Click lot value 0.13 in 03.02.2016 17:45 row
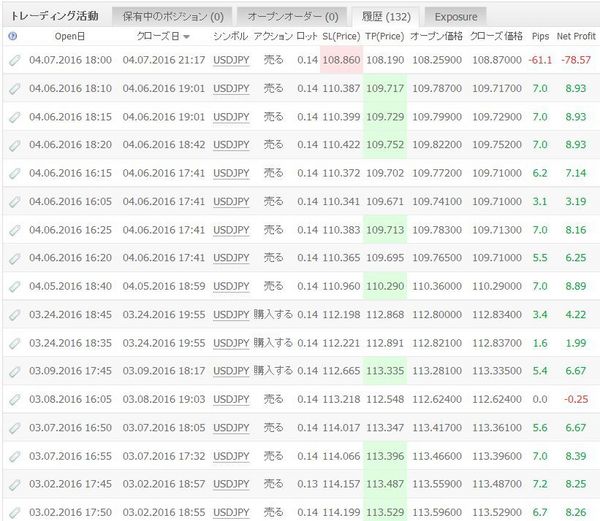 pos(307,484)
